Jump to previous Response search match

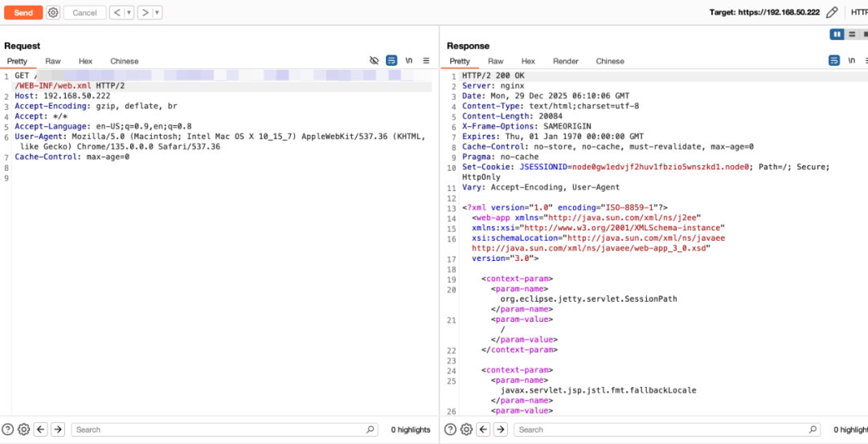(483, 429)
